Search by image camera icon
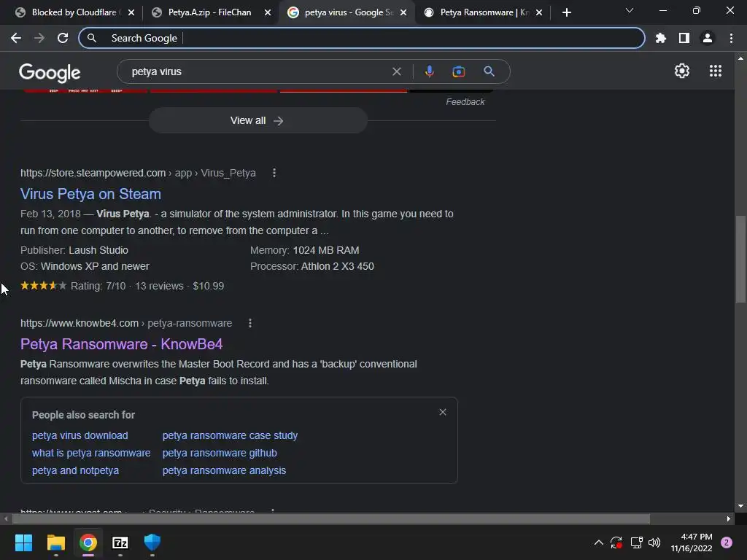 pyautogui.click(x=458, y=71)
